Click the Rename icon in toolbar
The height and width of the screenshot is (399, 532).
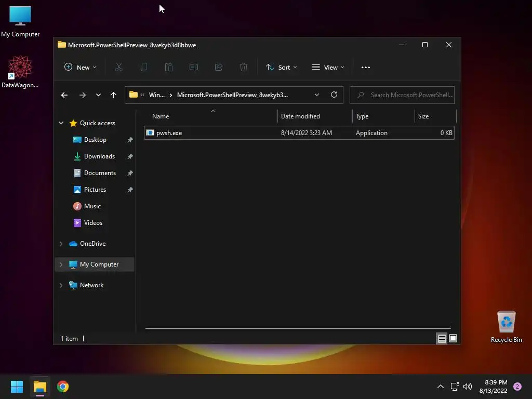[x=194, y=67]
